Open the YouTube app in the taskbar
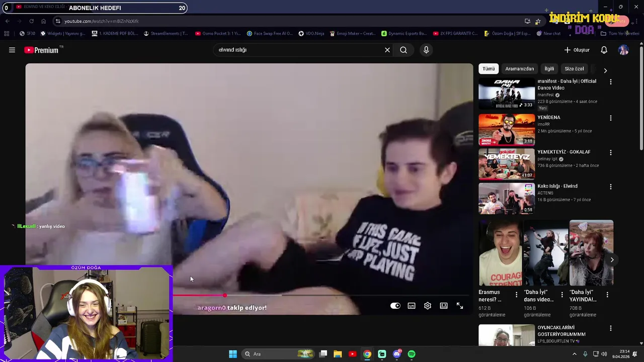 (352, 354)
